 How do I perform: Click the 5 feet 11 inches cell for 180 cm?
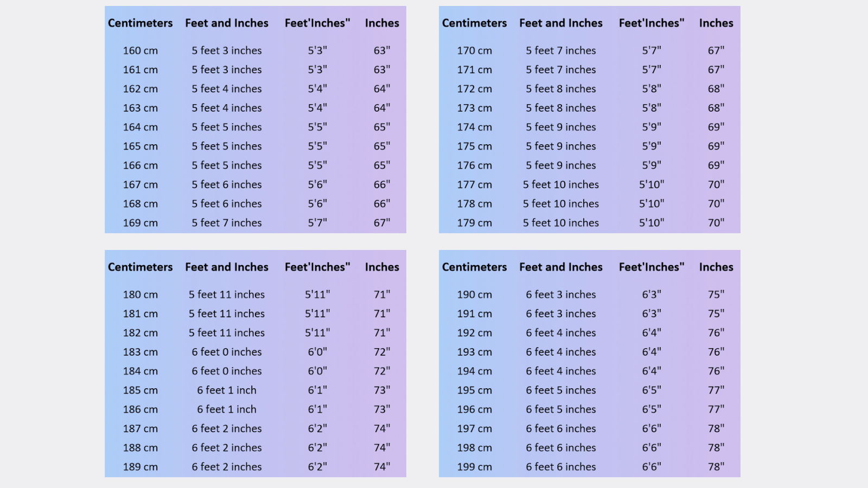pos(227,294)
